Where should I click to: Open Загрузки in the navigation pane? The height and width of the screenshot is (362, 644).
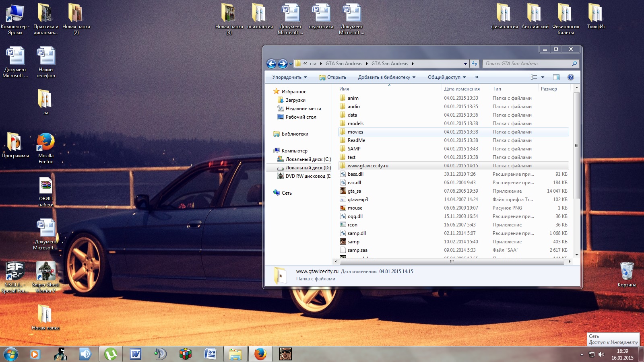point(295,100)
